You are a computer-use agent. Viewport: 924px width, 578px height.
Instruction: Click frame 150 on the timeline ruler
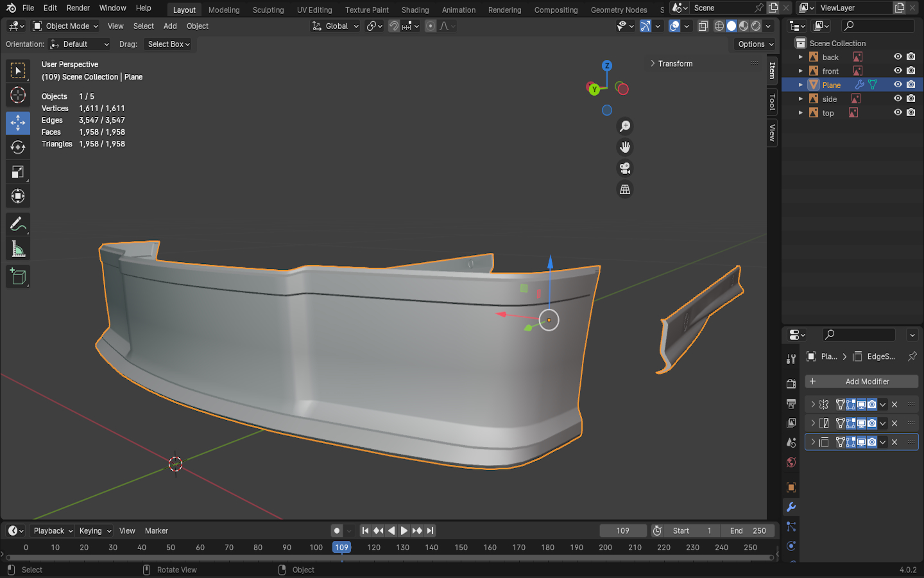461,548
